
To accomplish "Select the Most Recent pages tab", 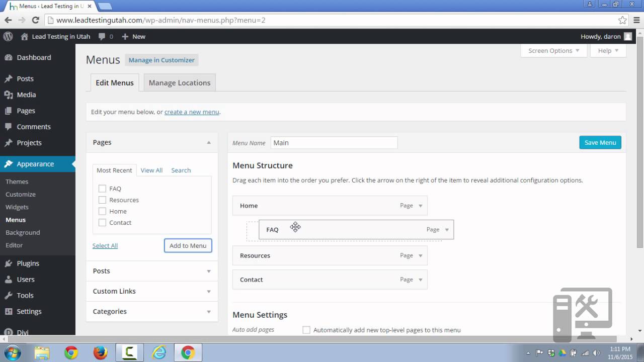I will pos(114,170).
